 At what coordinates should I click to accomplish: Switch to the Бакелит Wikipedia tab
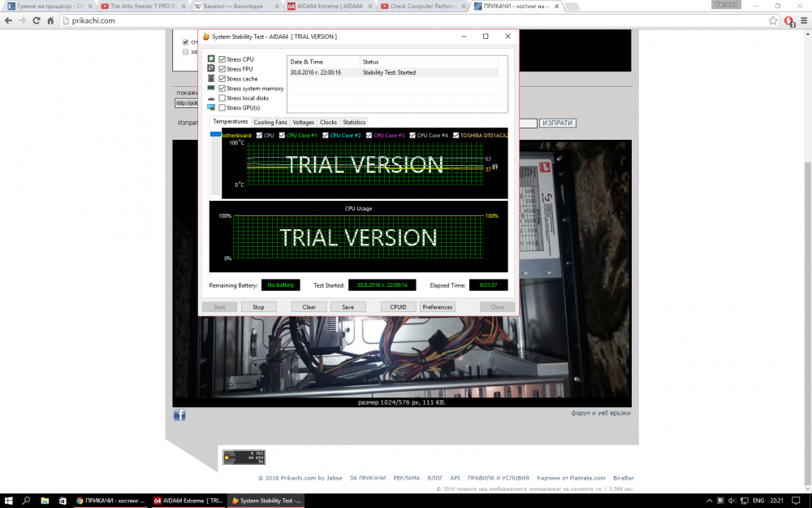tap(235, 7)
